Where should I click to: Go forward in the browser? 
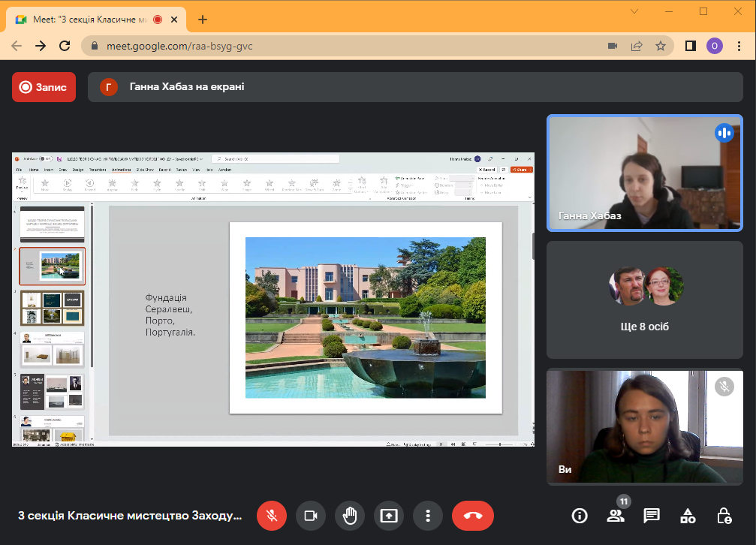click(41, 46)
